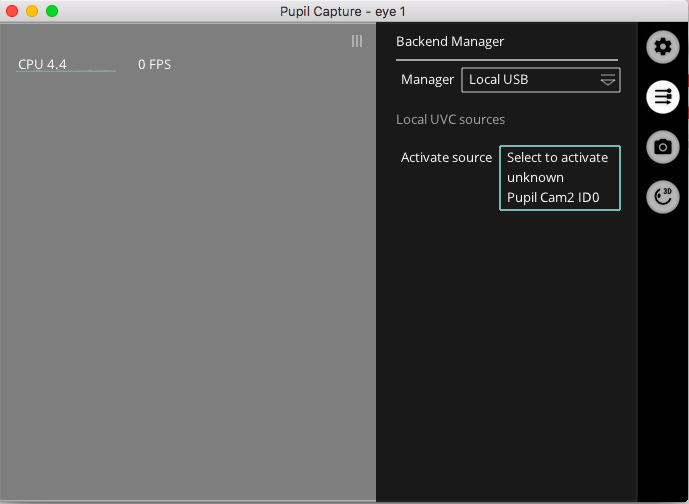
Task: Select the Backend Manager sliders icon
Action: tap(663, 97)
